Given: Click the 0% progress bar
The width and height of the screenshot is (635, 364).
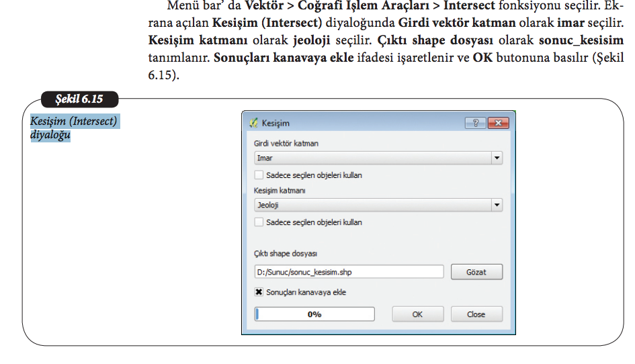Looking at the screenshot, I should 314,314.
